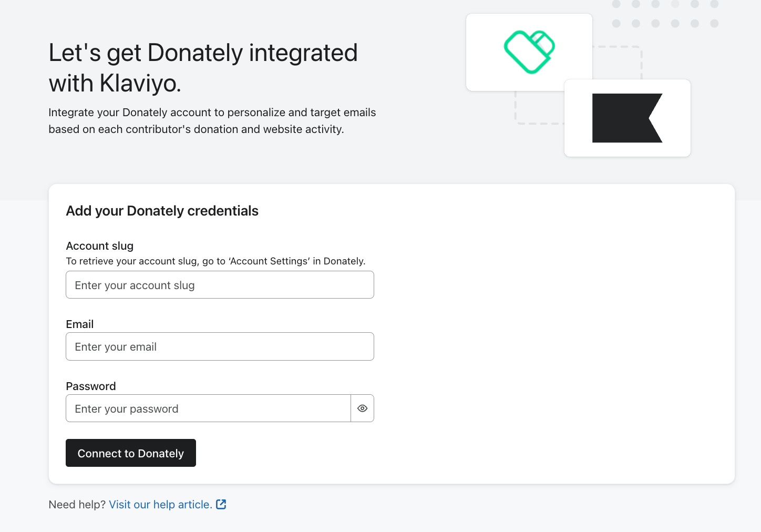The height and width of the screenshot is (532, 761).
Task: Open the Visit our help article link
Action: coord(160,505)
